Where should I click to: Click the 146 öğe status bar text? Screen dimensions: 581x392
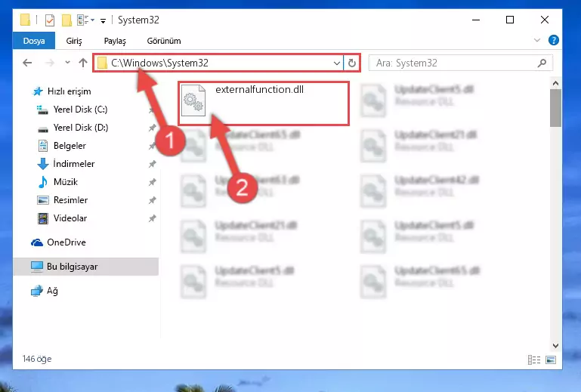pyautogui.click(x=37, y=359)
